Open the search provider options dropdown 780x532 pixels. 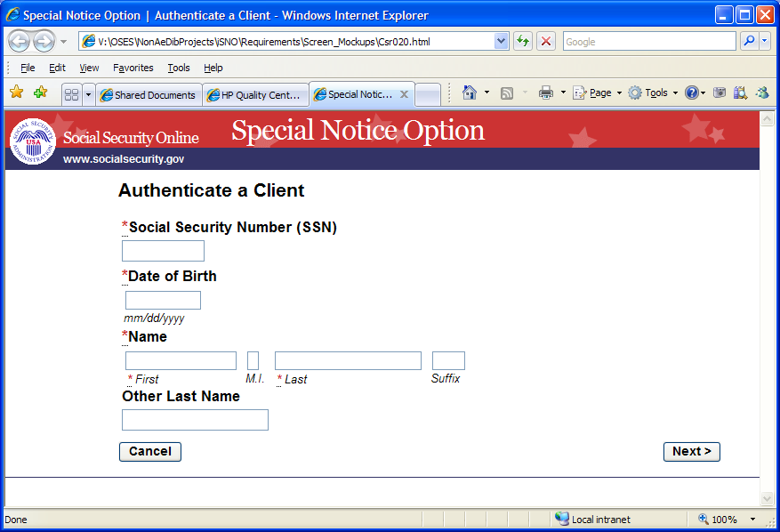pos(765,41)
